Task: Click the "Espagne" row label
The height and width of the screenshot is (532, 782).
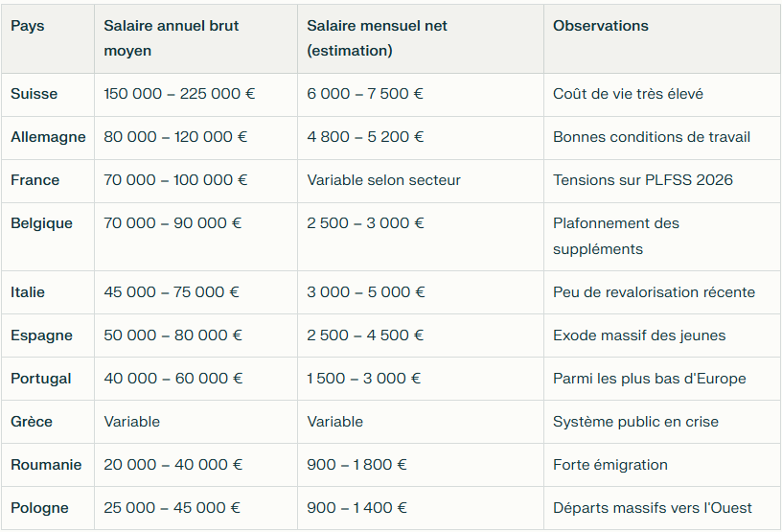Action: [x=40, y=335]
